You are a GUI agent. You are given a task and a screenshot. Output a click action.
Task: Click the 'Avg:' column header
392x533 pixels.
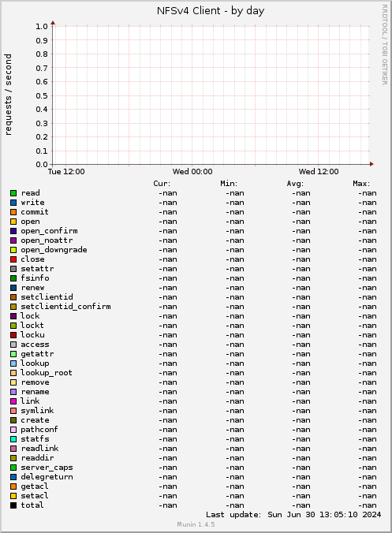(295, 184)
